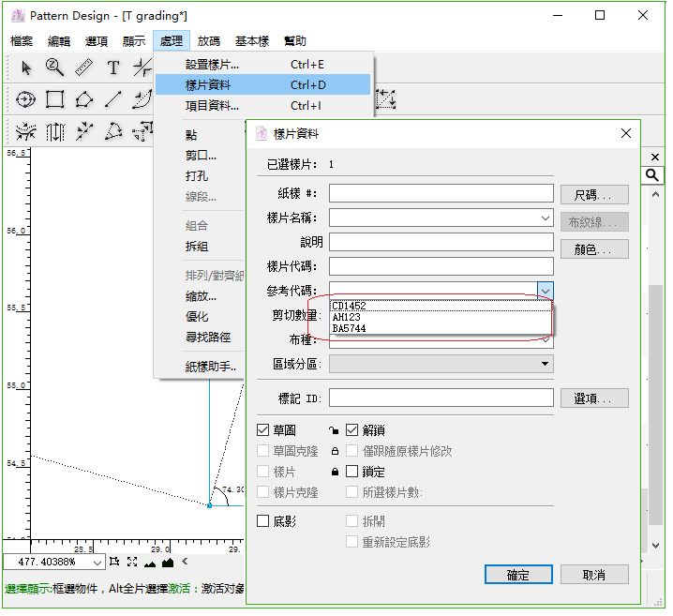
Task: Activate the zoom magnifier tool
Action: (54, 68)
